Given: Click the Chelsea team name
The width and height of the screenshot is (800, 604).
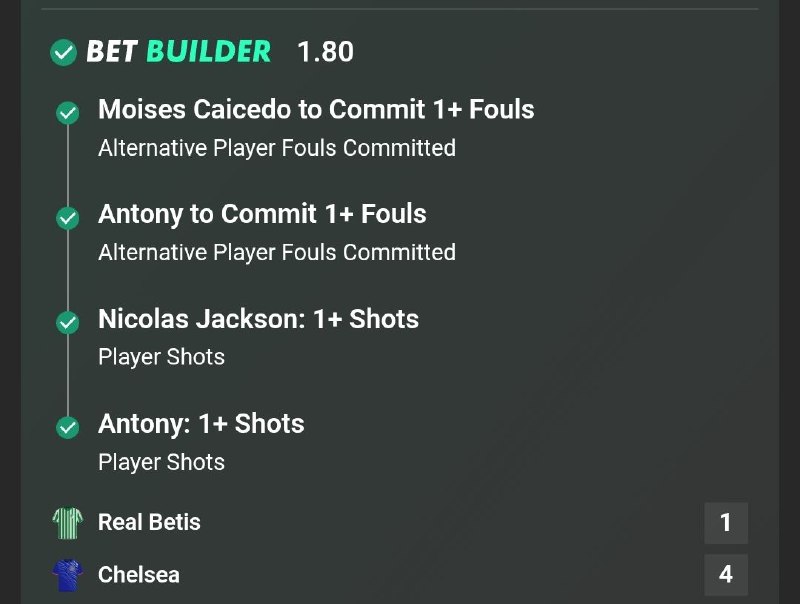Looking at the screenshot, I should [x=139, y=575].
